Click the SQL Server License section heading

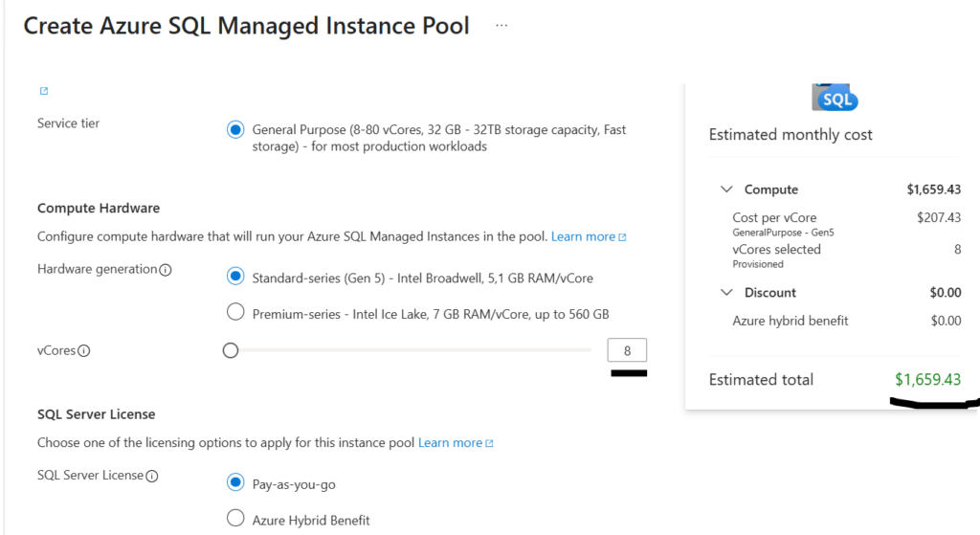click(x=97, y=414)
